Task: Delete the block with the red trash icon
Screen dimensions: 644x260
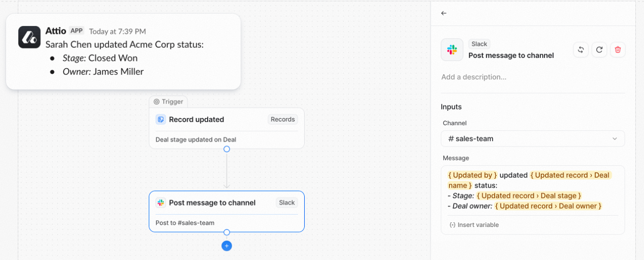Action: tap(618, 49)
